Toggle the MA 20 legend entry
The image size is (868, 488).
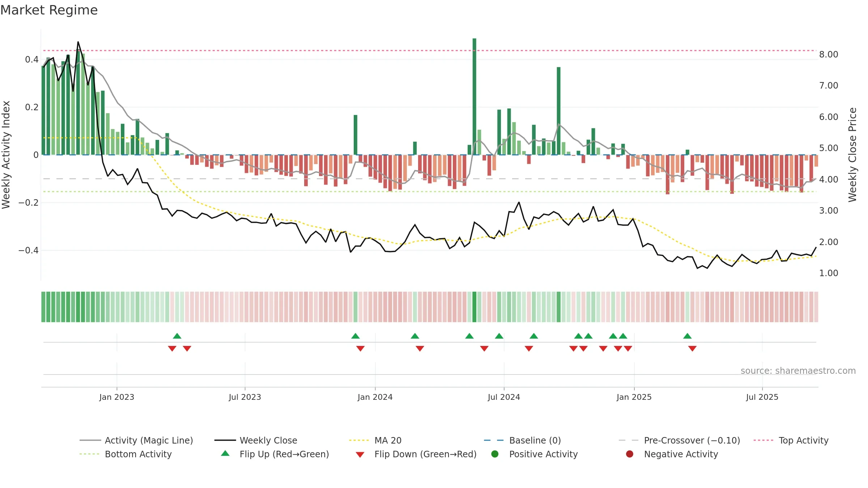(375, 440)
